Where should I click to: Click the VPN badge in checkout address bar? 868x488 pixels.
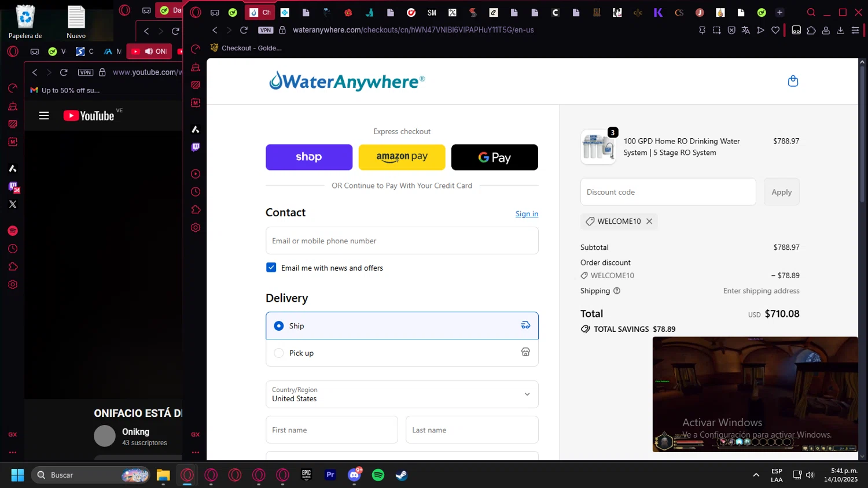[266, 30]
